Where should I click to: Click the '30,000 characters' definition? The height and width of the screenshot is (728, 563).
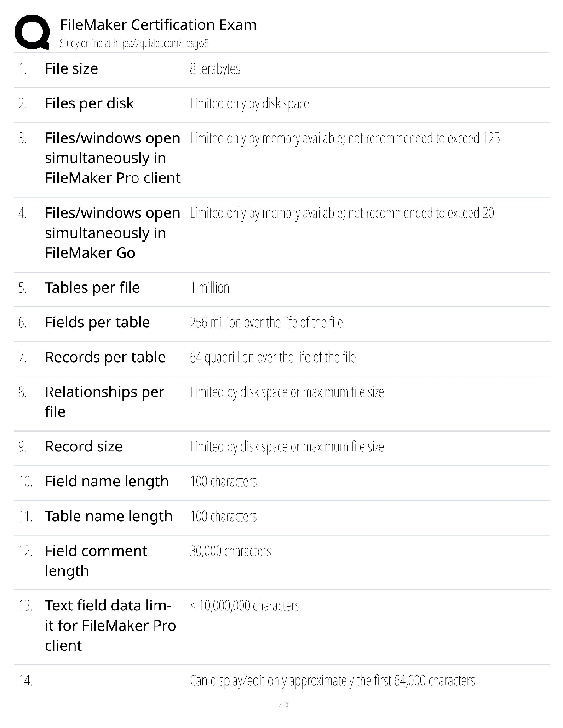[x=230, y=551]
